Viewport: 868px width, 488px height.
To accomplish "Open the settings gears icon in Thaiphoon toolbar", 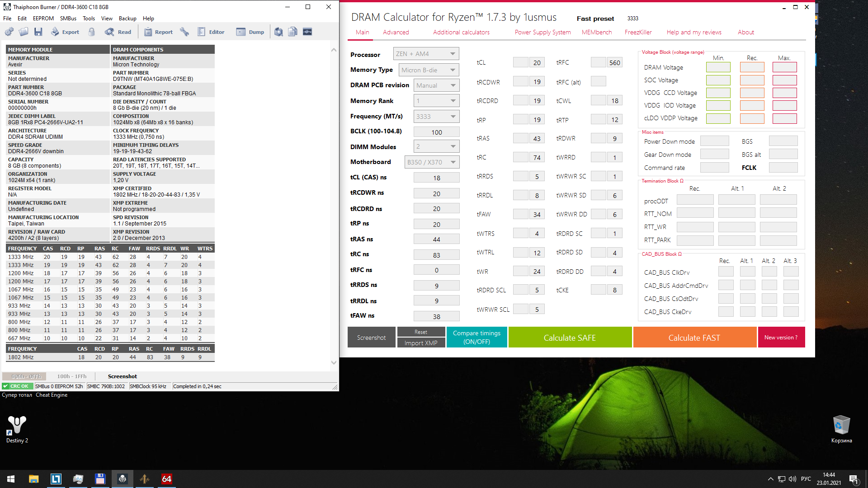I will pyautogui.click(x=9, y=32).
